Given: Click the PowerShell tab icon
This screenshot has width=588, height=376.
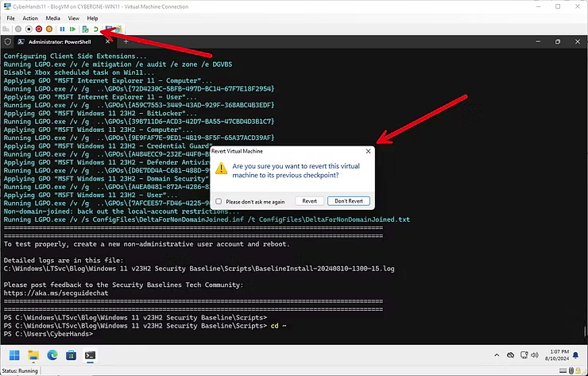Looking at the screenshot, I should click(21, 41).
